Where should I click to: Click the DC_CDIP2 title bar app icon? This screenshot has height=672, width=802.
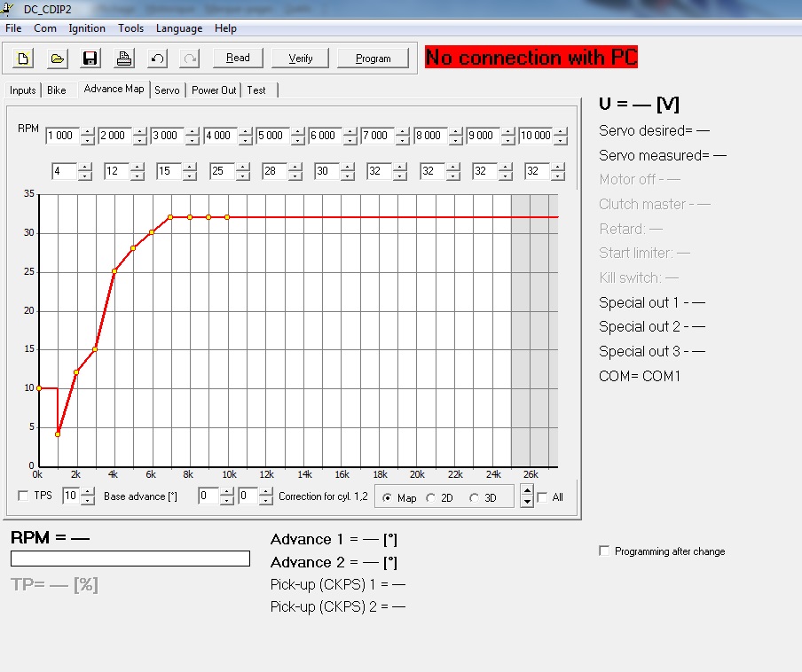pos(10,8)
